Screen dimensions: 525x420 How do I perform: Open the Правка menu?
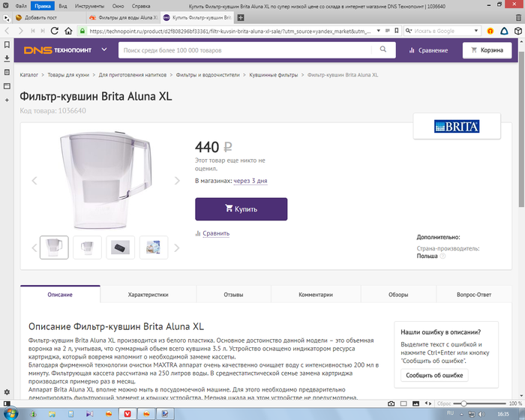[x=43, y=5]
